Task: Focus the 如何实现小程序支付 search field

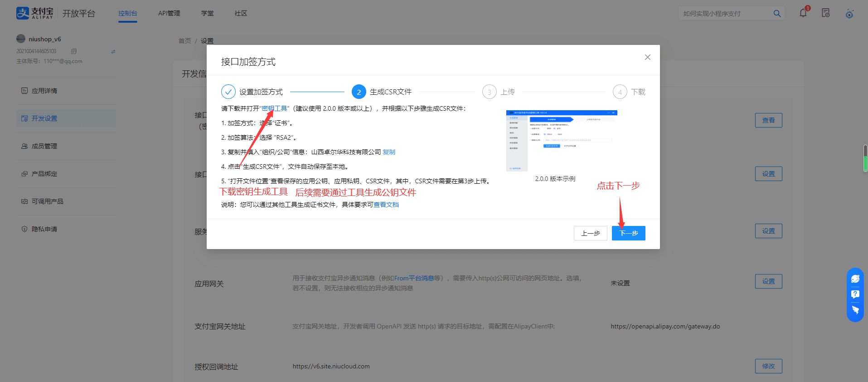Action: coord(725,14)
